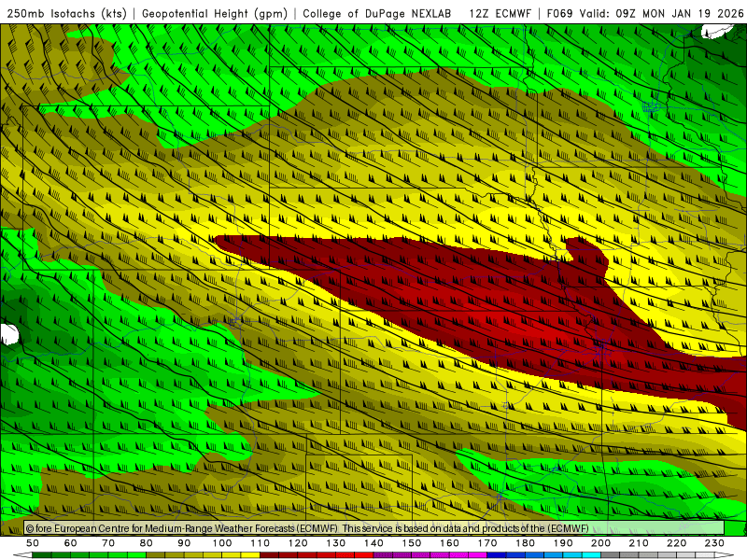Click the 50 label on the color scale
The height and width of the screenshot is (560, 747).
pos(33,543)
